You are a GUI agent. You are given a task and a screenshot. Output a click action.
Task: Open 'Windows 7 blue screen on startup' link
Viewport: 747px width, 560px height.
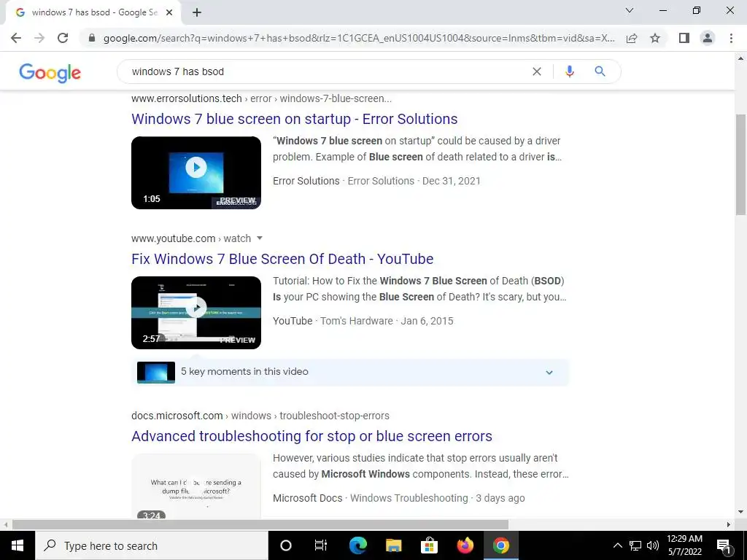[295, 119]
